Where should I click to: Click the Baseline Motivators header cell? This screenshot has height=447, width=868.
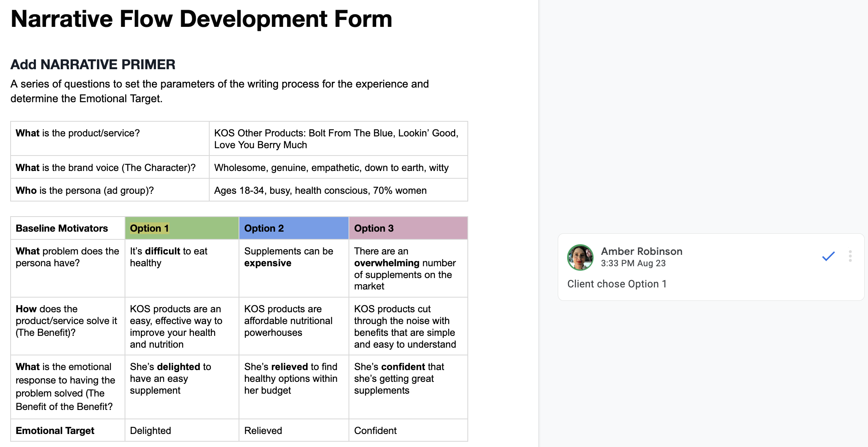click(68, 228)
